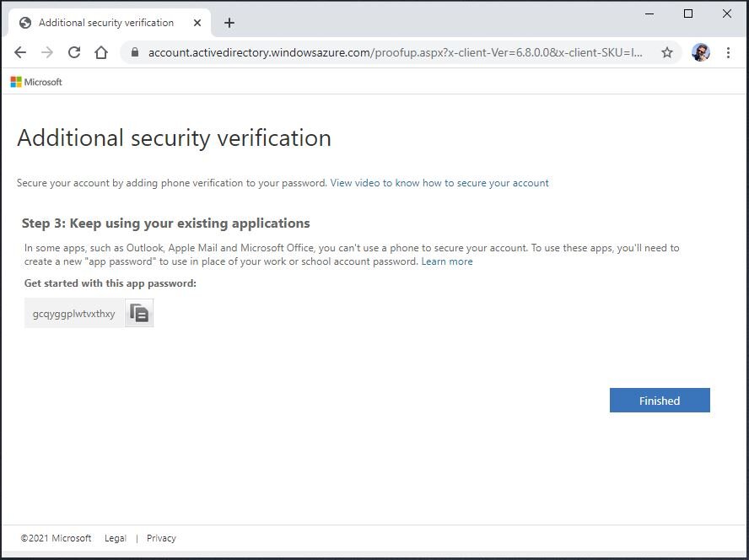Click the Step 3 heading text
749x560 pixels.
pyautogui.click(x=166, y=223)
